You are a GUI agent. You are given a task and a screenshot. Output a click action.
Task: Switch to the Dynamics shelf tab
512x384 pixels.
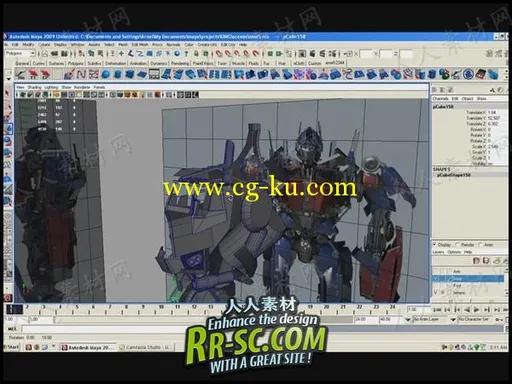(159, 63)
